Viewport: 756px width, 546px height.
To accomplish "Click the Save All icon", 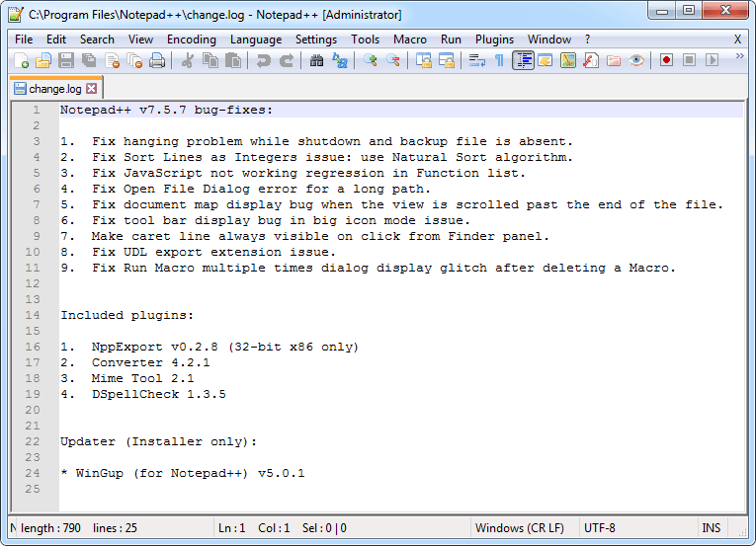I will click(89, 60).
